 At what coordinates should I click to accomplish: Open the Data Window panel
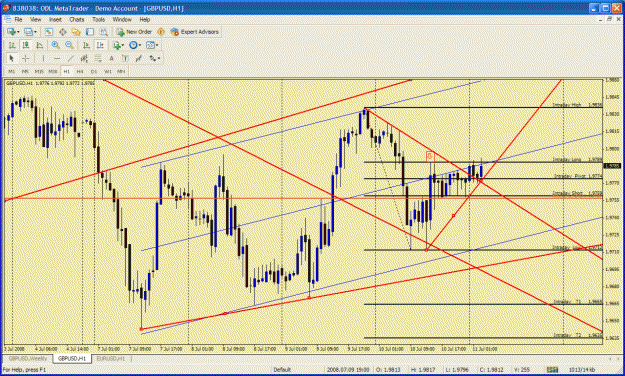(63, 32)
